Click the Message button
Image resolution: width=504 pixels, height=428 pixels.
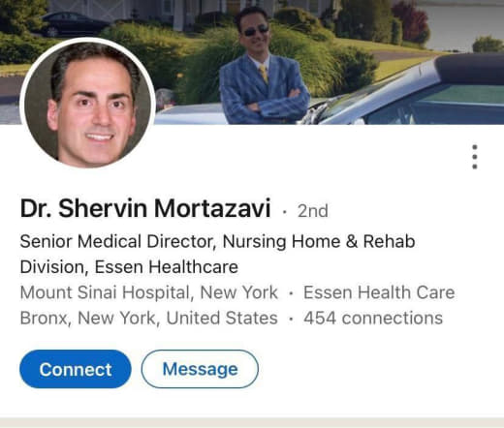point(200,369)
